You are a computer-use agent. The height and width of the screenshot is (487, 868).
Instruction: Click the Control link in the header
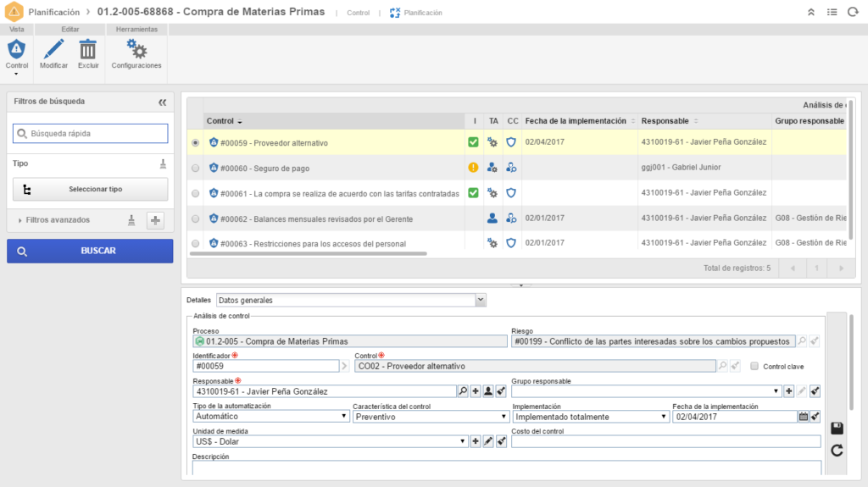pyautogui.click(x=359, y=13)
